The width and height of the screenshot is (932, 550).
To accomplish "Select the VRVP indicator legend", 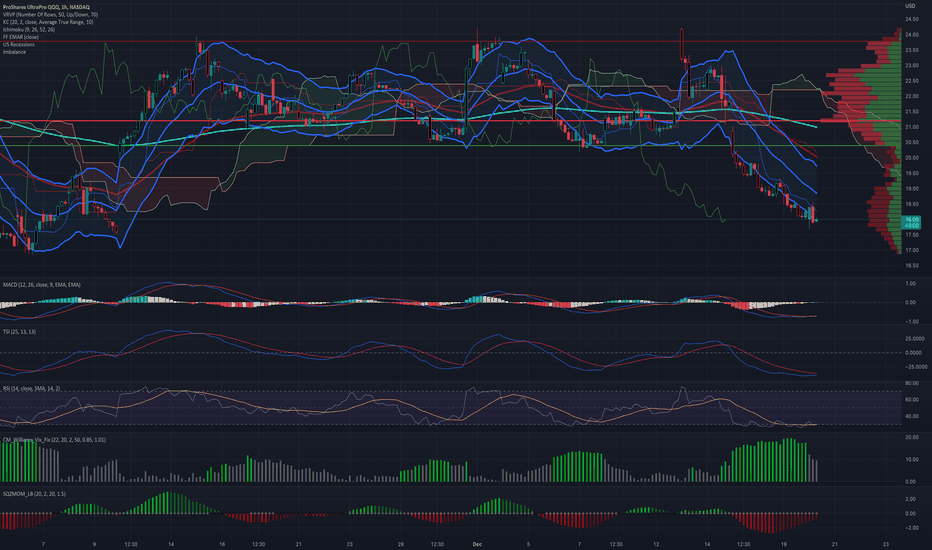I will [x=51, y=14].
